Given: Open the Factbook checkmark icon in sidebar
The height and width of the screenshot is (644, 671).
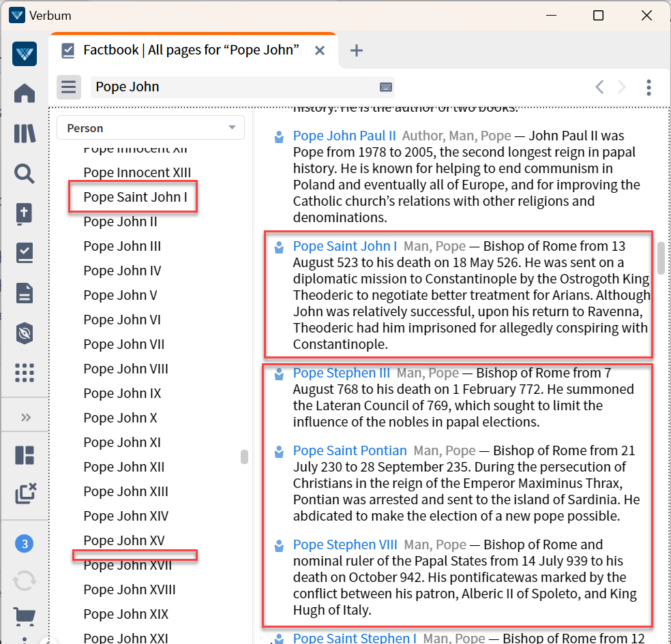Looking at the screenshot, I should pos(25,253).
